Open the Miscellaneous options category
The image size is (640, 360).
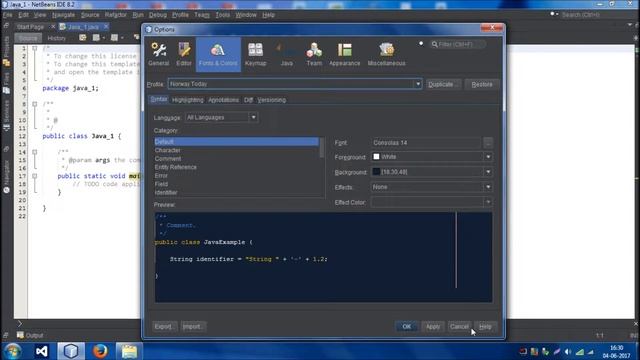pos(386,54)
